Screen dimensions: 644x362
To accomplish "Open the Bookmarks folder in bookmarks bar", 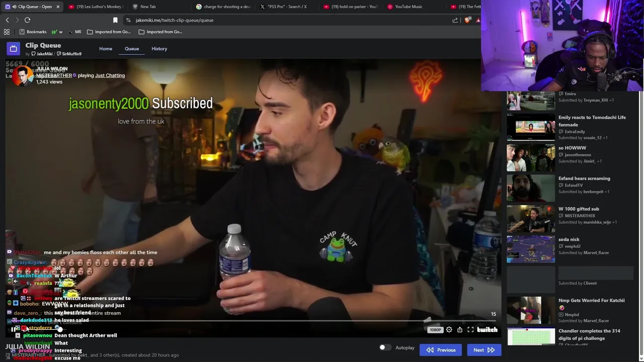I will coord(33,32).
